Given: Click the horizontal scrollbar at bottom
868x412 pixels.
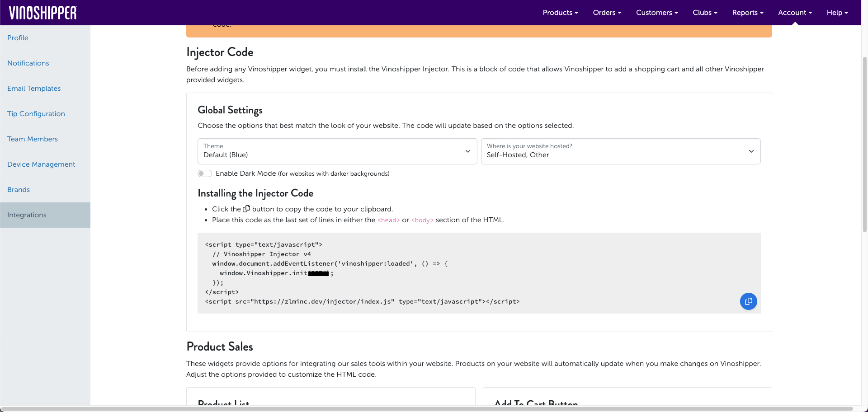Looking at the screenshot, I should point(427,409).
